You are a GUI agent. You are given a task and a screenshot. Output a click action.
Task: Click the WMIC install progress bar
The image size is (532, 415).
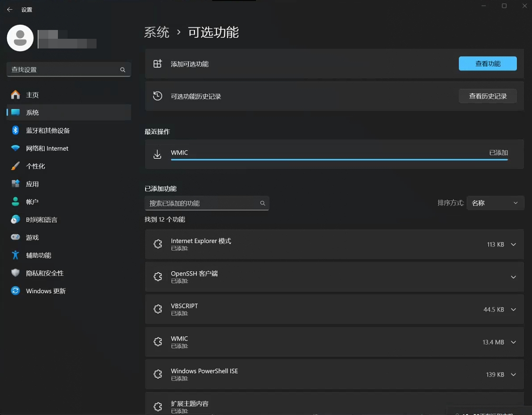339,159
